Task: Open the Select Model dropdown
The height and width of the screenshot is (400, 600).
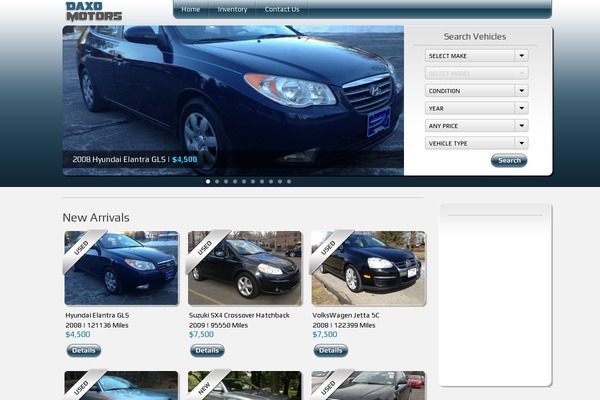Action: (x=476, y=73)
